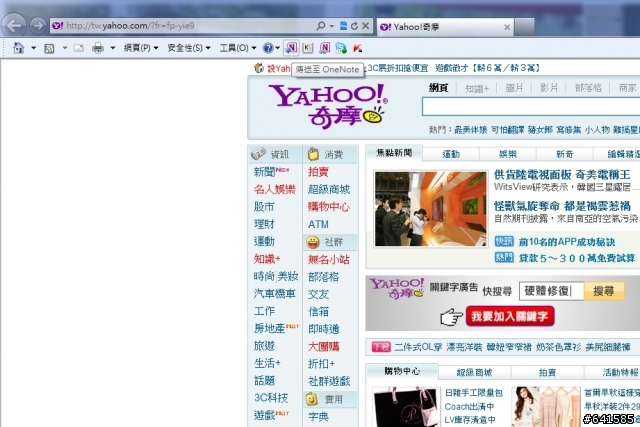Click the red K add-on icon
This screenshot has height=427, width=640.
tap(358, 48)
